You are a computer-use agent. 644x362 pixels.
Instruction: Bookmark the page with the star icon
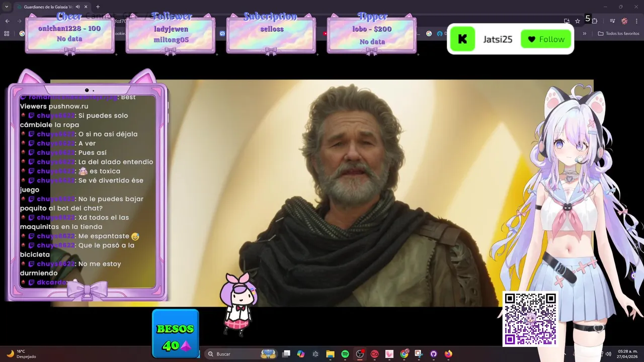(x=578, y=21)
